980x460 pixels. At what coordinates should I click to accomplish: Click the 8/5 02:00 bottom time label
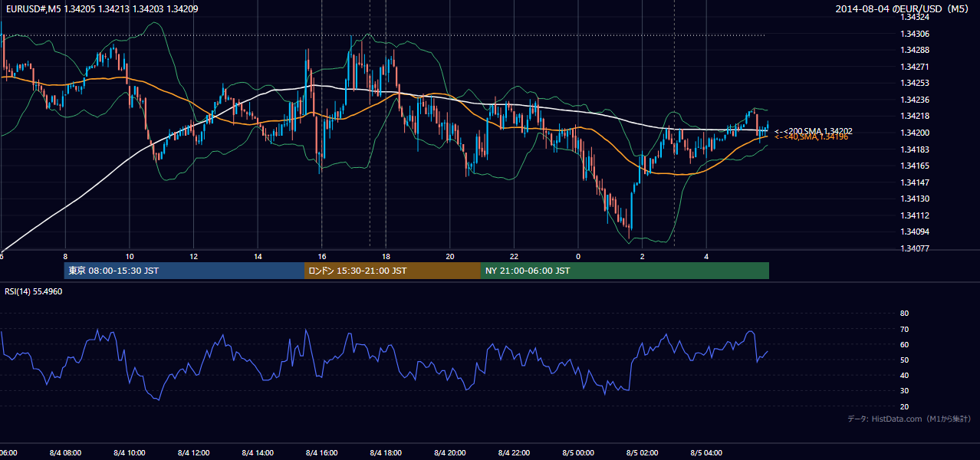(x=642, y=452)
